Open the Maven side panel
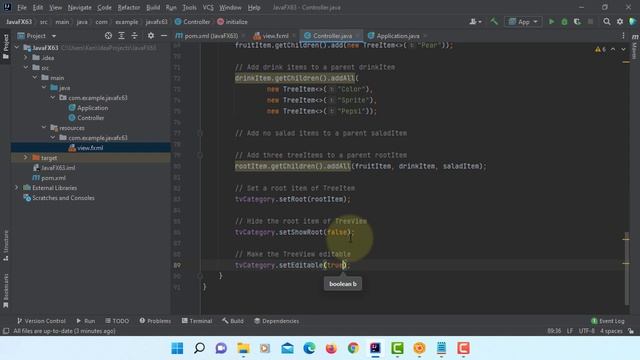Screen dimensions: 640x360 (635, 46)
